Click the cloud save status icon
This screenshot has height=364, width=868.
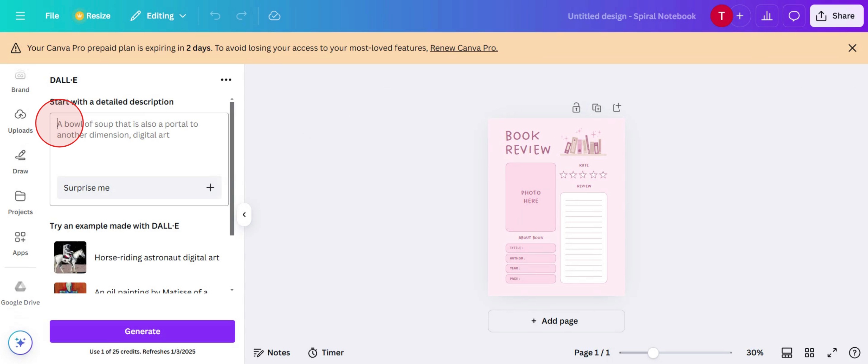point(274,16)
